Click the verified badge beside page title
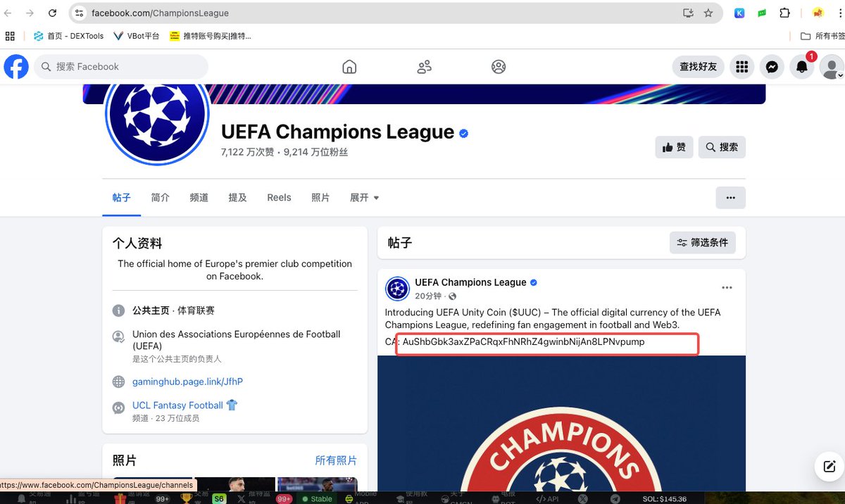This screenshot has height=504, width=845. (464, 133)
